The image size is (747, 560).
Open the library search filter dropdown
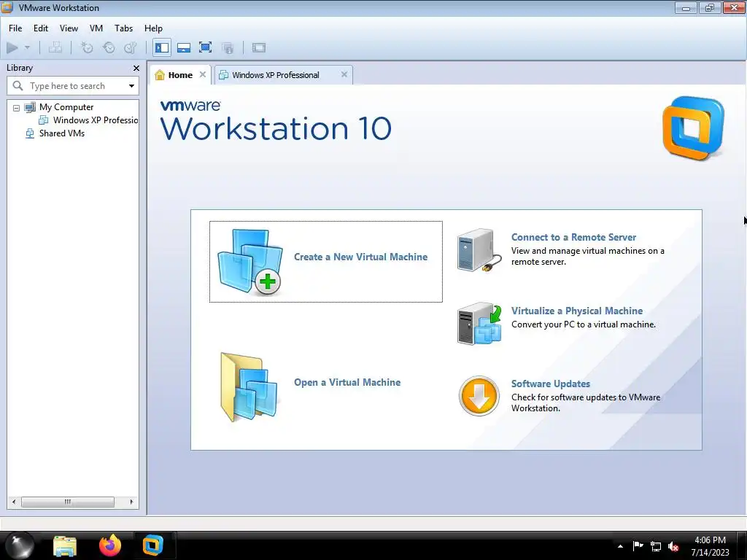(131, 86)
